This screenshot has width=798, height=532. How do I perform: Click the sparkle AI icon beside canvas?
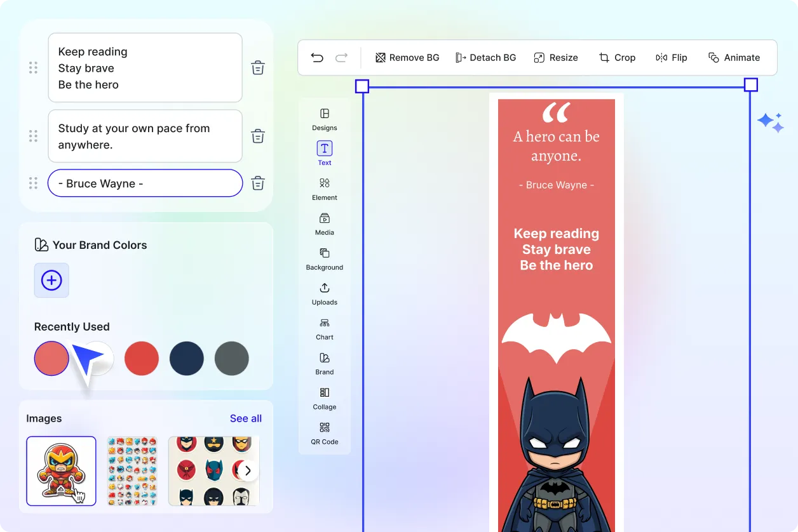771,123
